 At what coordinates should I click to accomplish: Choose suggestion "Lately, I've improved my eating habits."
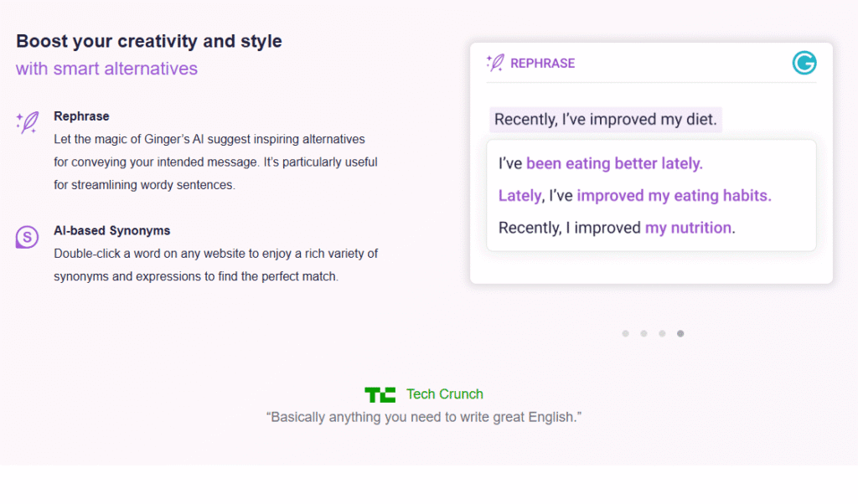coord(635,196)
